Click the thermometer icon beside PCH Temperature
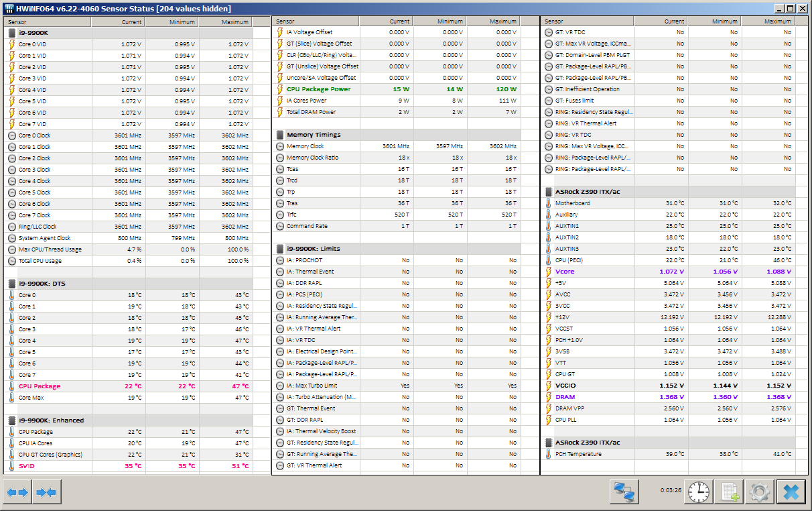This screenshot has height=511, width=812. (548, 454)
